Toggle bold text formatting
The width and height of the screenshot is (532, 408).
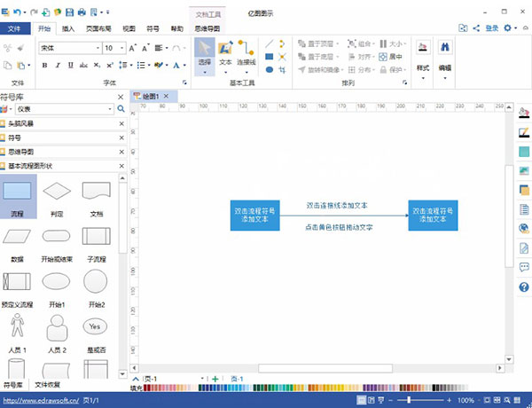click(43, 64)
